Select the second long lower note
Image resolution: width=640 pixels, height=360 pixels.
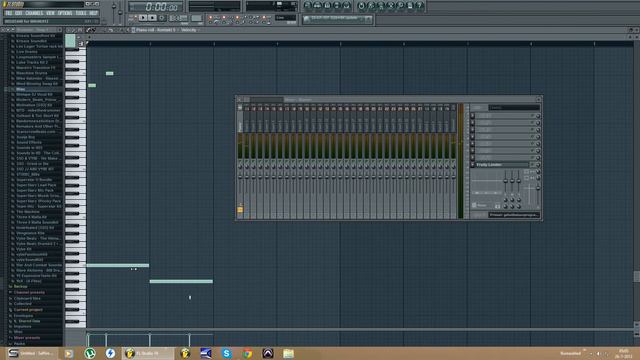pyautogui.click(x=181, y=281)
